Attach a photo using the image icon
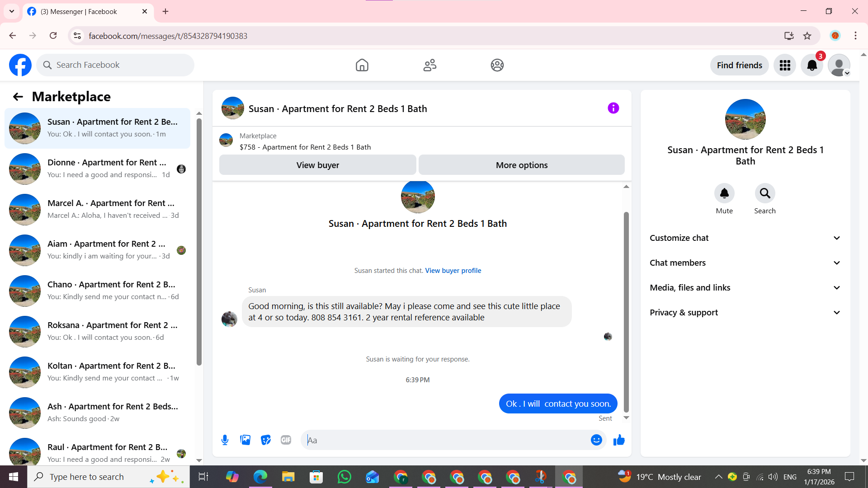The height and width of the screenshot is (488, 868). pyautogui.click(x=245, y=440)
